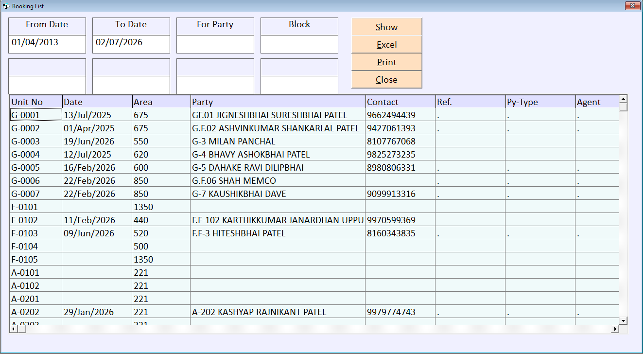Click the Area column header

tap(161, 102)
